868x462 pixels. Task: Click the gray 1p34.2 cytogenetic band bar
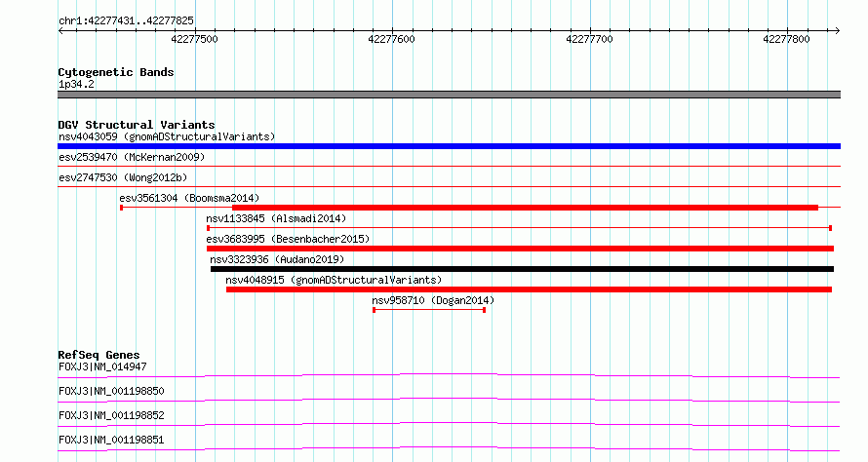coord(449,95)
